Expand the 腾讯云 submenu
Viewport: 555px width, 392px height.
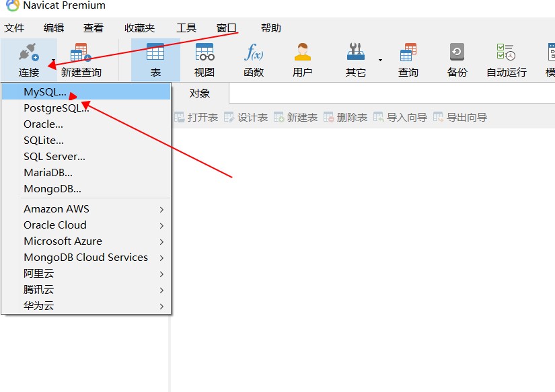[86, 290]
